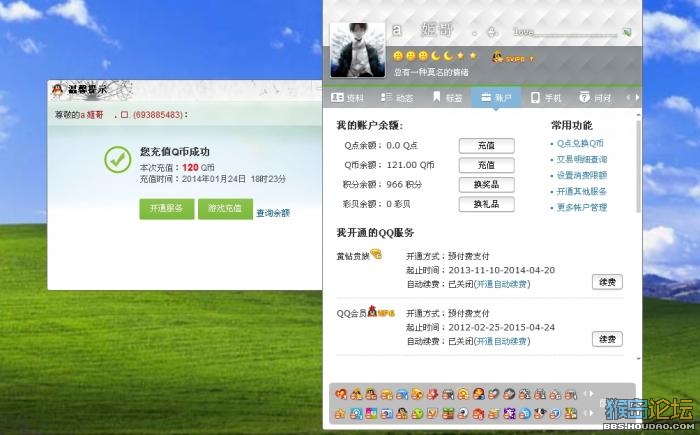Image resolution: width=700 pixels, height=435 pixels.
Task: Click the yellow ring service icon
Action: pos(463,394)
